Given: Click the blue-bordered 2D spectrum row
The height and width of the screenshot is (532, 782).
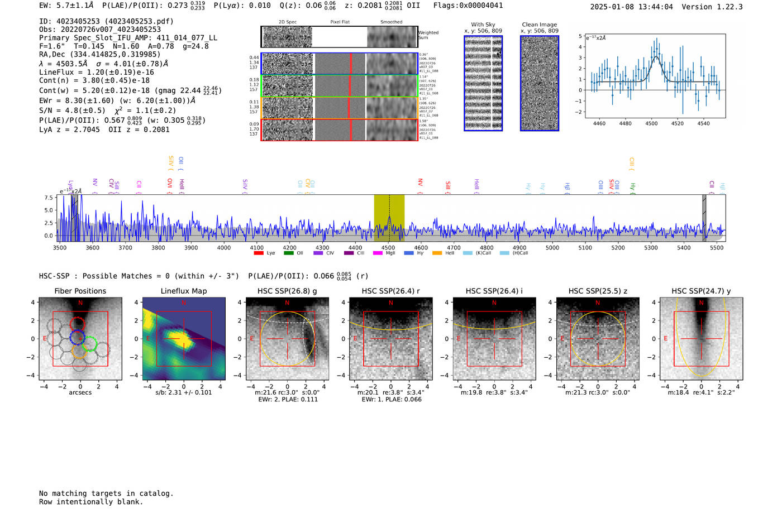Looking at the screenshot, I should (x=339, y=64).
